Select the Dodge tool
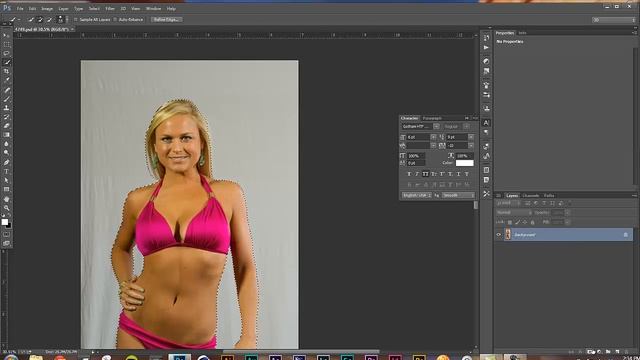 (7, 153)
